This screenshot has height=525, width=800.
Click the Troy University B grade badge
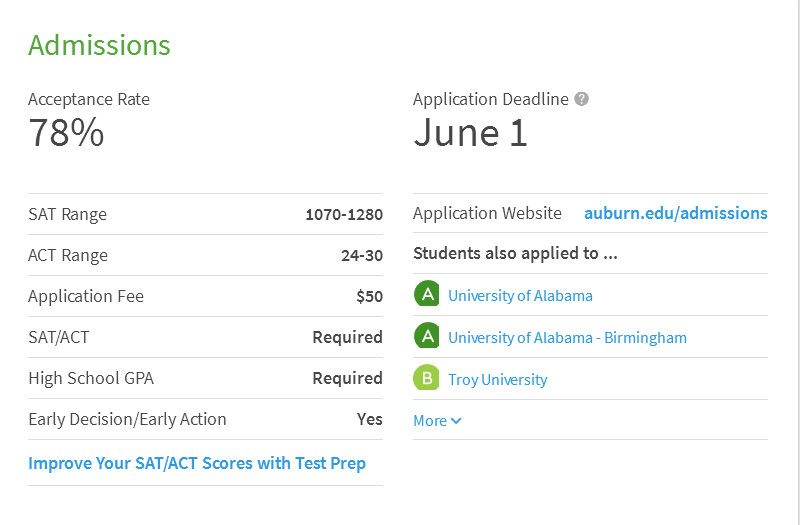(x=427, y=378)
